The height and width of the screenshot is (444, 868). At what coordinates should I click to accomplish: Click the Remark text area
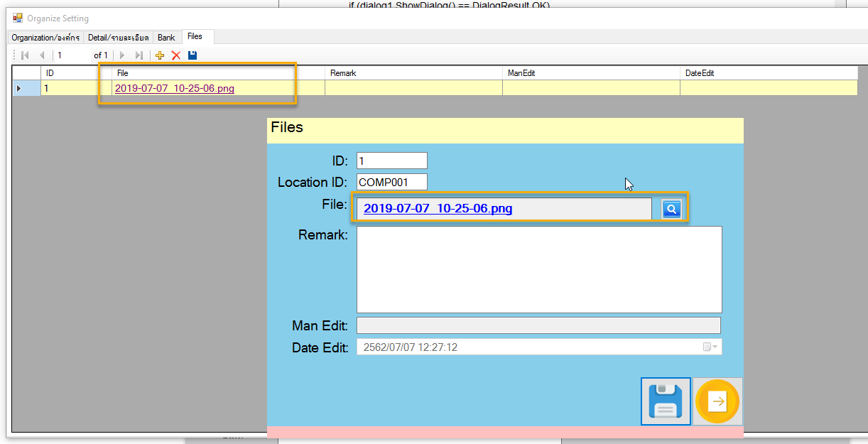pos(538,269)
